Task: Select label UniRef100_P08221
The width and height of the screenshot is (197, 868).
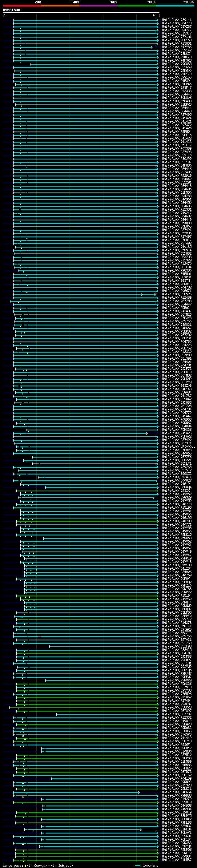Action: click(x=177, y=460)
